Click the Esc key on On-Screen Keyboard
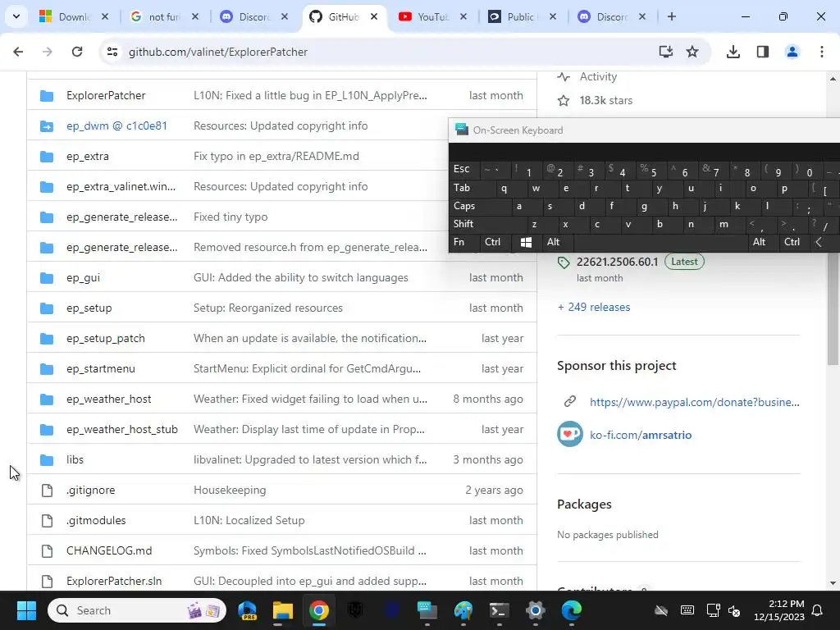Viewport: 840px width, 630px height. [464, 170]
